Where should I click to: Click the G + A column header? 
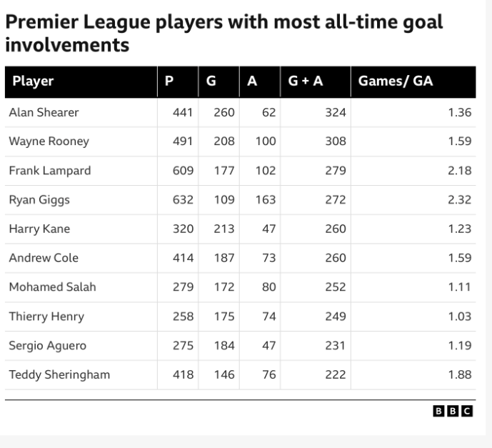click(306, 81)
